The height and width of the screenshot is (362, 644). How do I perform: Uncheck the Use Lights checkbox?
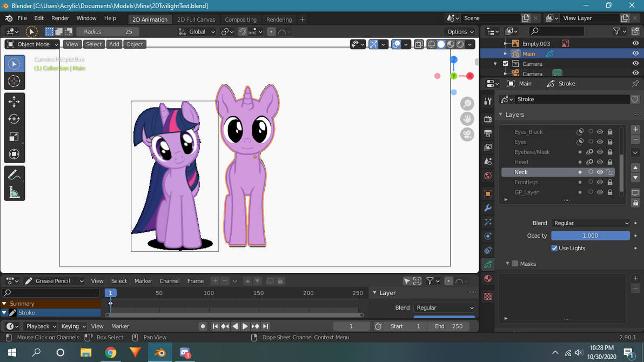pyautogui.click(x=554, y=248)
